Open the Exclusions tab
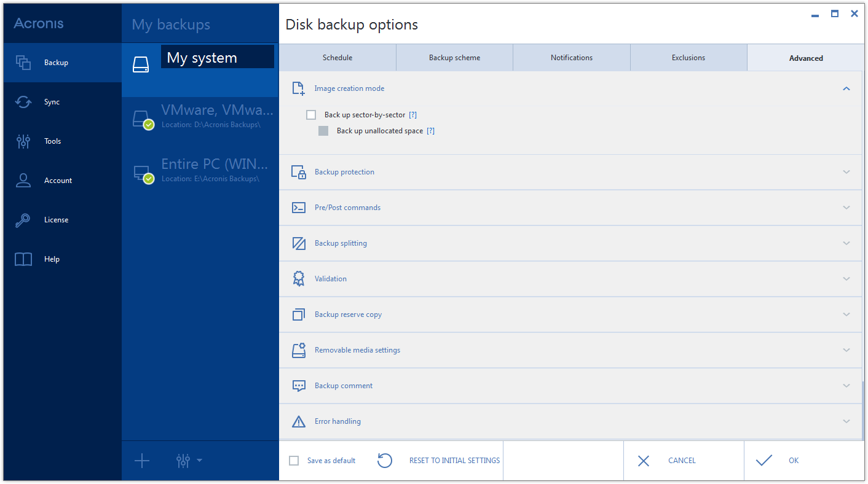Image resolution: width=868 pixels, height=484 pixels. tap(688, 58)
